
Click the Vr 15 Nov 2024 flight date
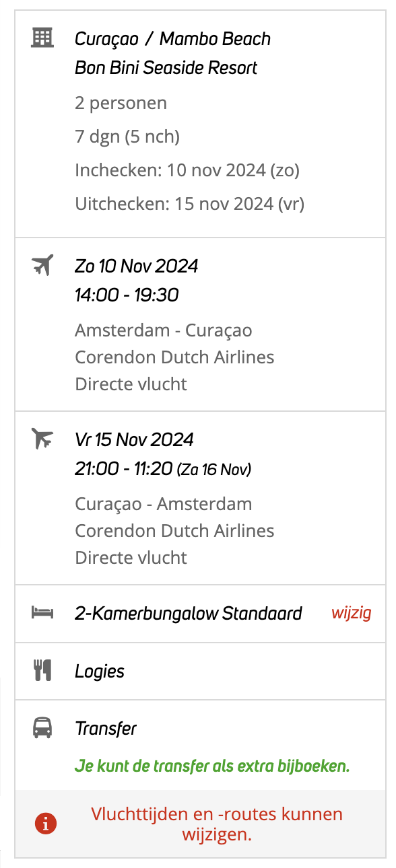(135, 439)
